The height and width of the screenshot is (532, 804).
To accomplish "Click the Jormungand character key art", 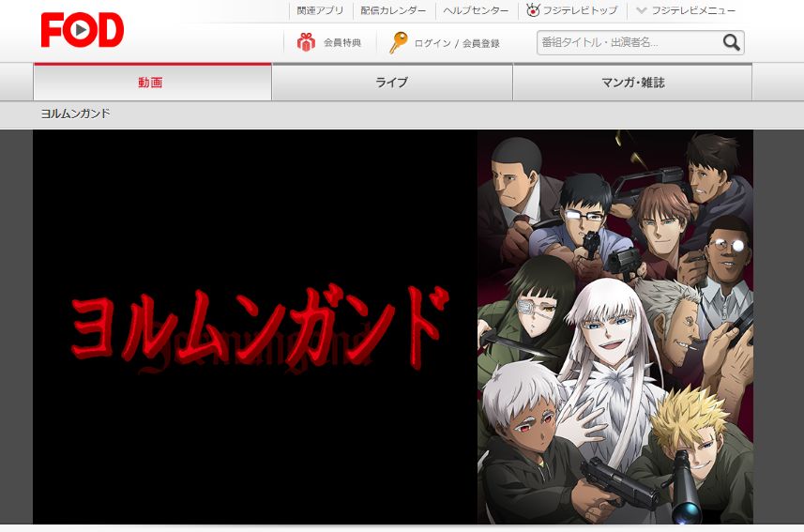I will coord(615,327).
